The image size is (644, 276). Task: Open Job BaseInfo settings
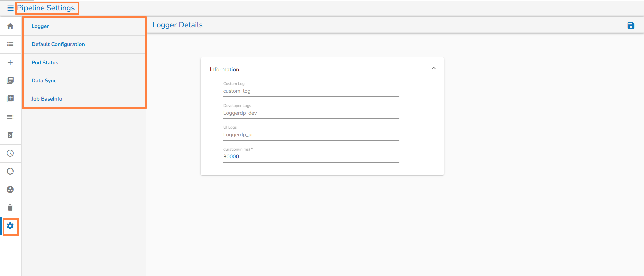(47, 99)
